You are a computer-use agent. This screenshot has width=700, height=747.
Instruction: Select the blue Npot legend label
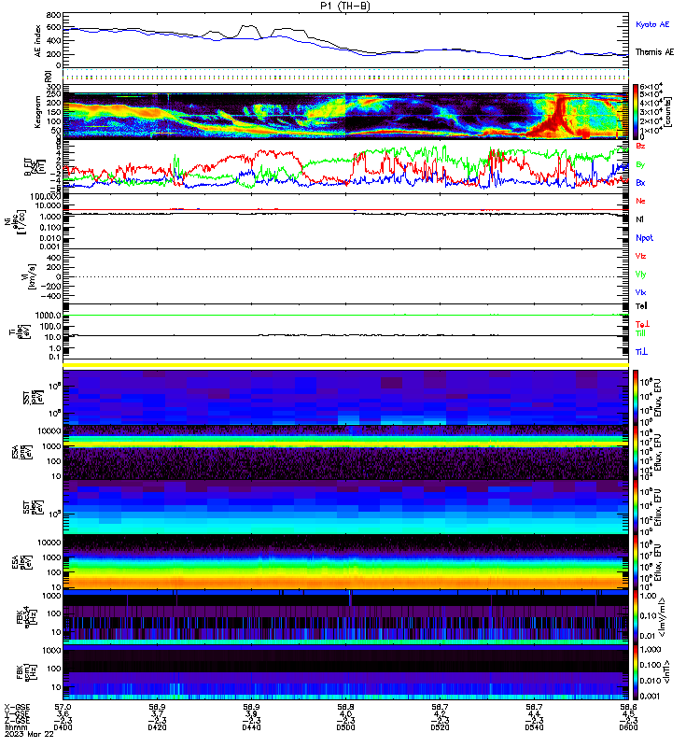tap(644, 238)
